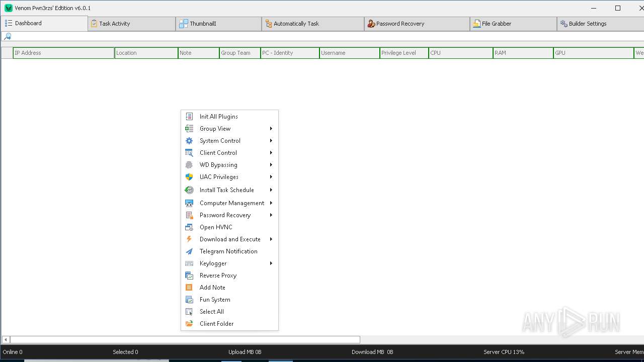This screenshot has height=362, width=644.
Task: Click the CPU column header
Action: 460,53
